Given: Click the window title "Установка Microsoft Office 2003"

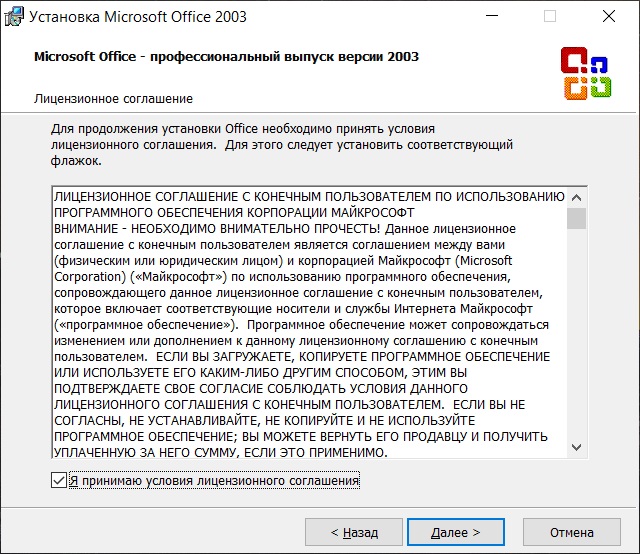Looking at the screenshot, I should 138,17.
